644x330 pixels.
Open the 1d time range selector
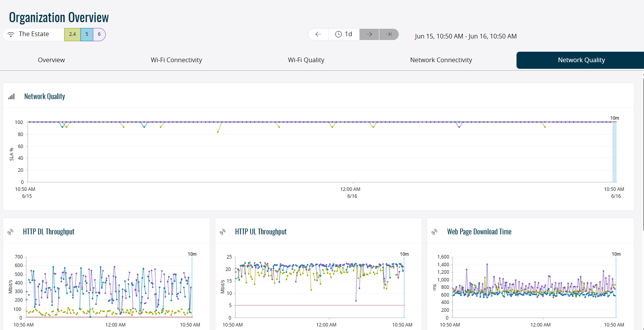[344, 34]
